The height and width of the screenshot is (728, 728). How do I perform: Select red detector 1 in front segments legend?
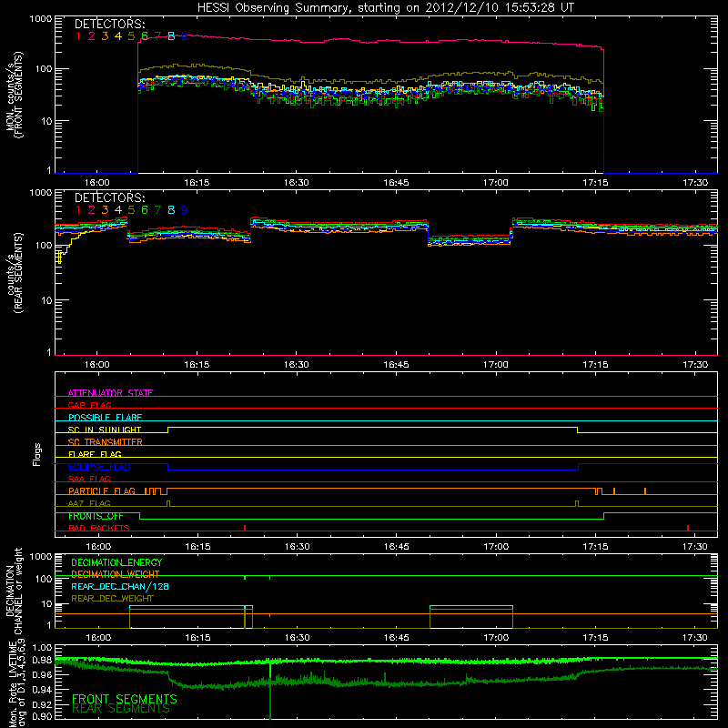point(78,36)
